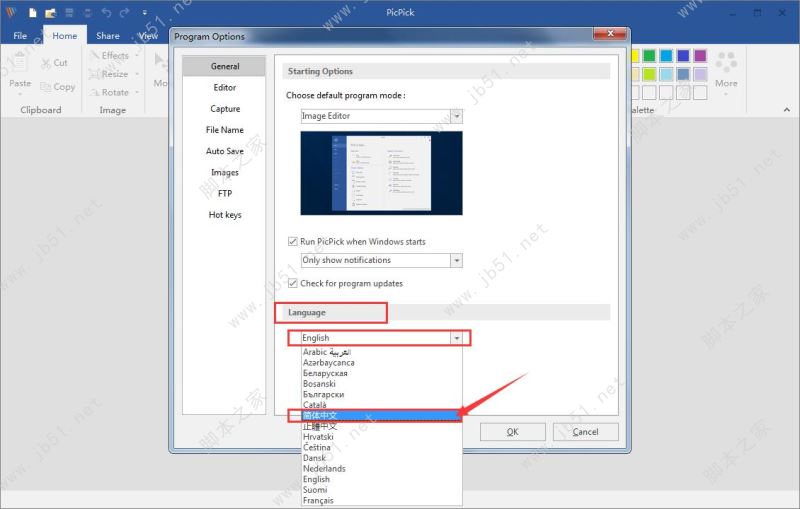Pick the bright cyan-blue color swatch
800x509 pixels.
click(666, 56)
